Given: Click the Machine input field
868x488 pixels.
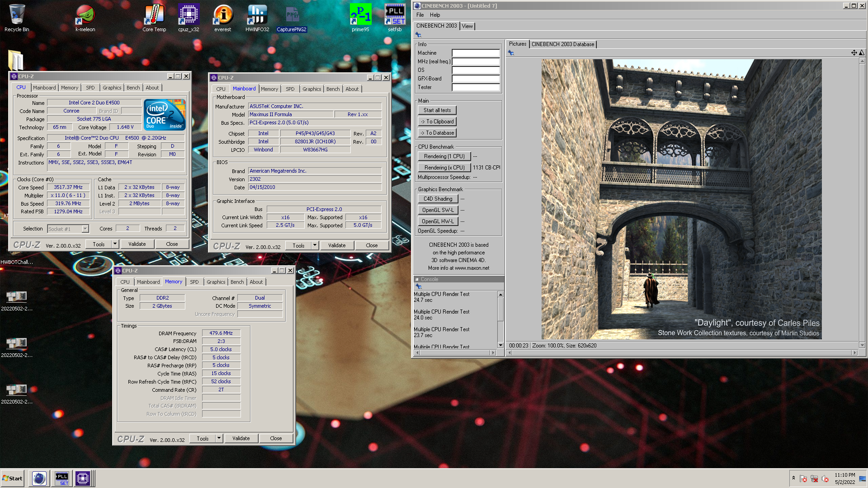Looking at the screenshot, I should coord(476,53).
